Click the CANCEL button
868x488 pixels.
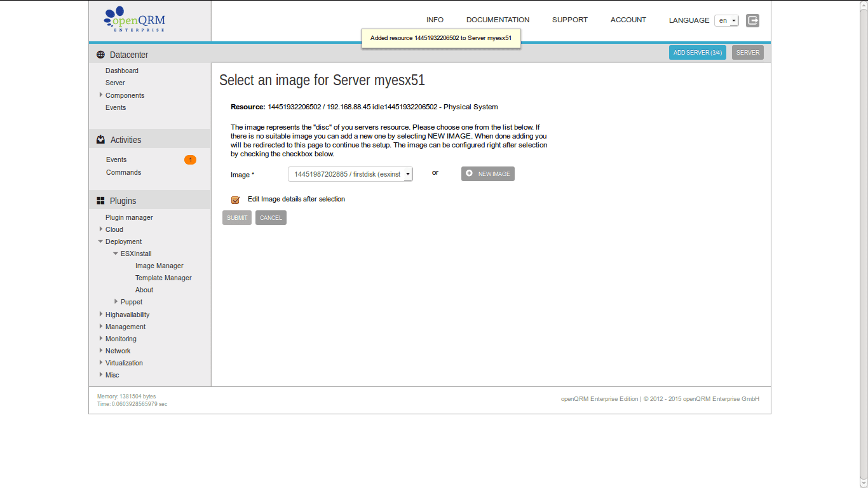click(x=271, y=218)
